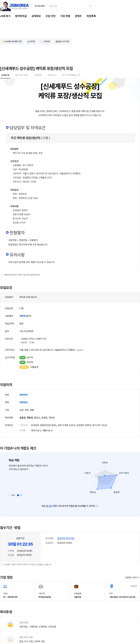Open the 기업·연봉 menu
The width and height of the screenshot is (140, 644).
click(65, 16)
